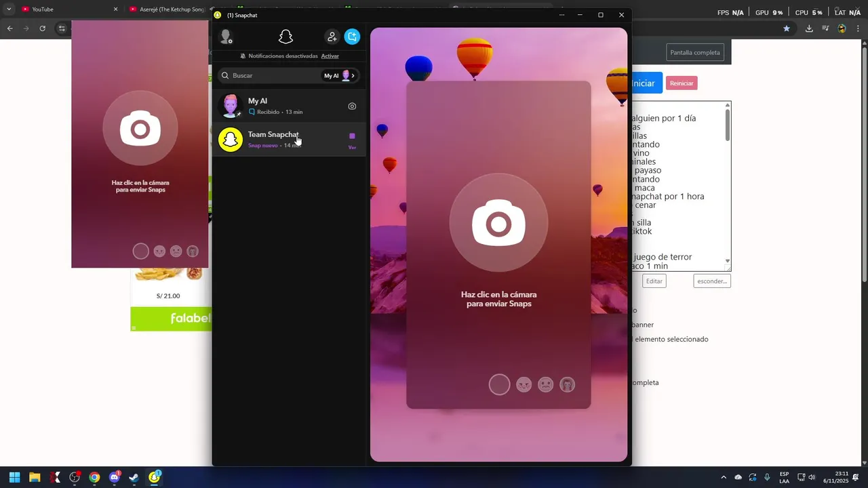Open the Windows Start menu

tap(14, 477)
